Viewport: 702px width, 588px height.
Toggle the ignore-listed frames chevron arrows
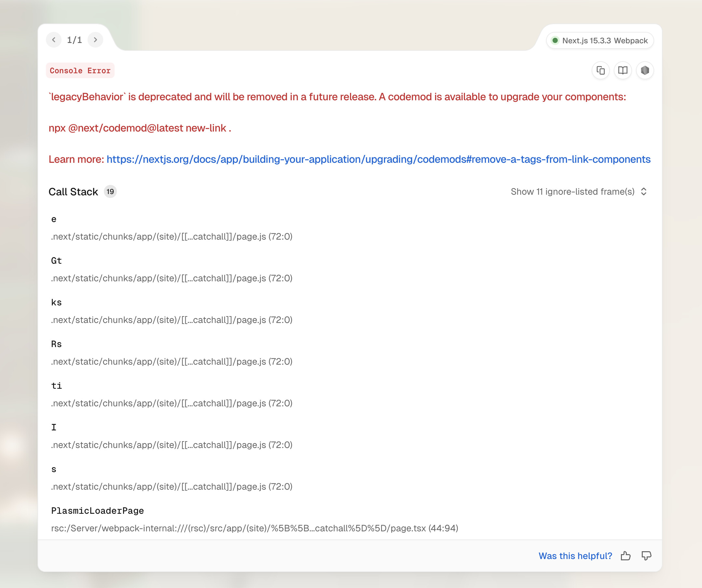click(x=643, y=191)
